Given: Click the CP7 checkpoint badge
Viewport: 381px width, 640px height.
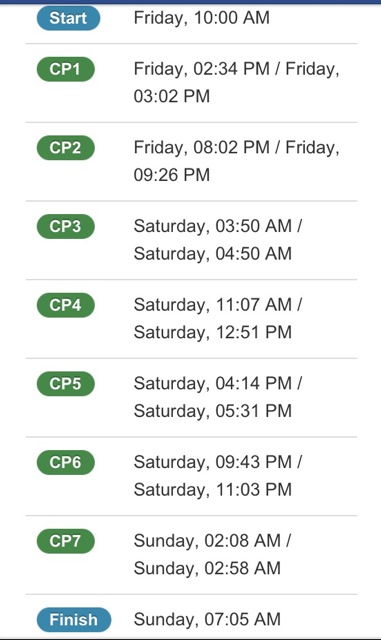Looking at the screenshot, I should pyautogui.click(x=66, y=541).
